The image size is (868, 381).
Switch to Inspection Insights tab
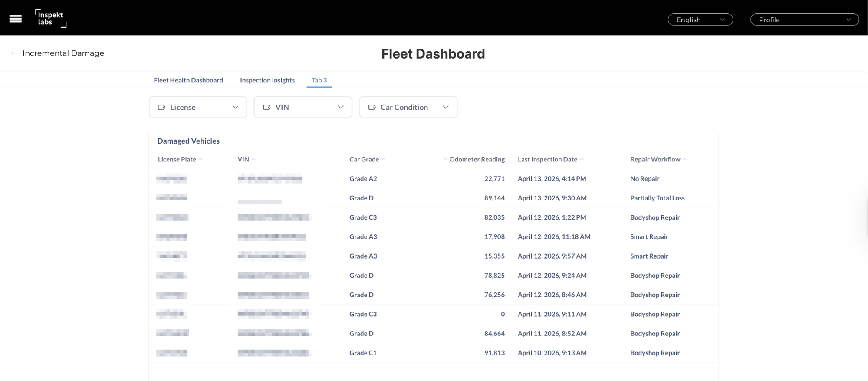point(267,80)
